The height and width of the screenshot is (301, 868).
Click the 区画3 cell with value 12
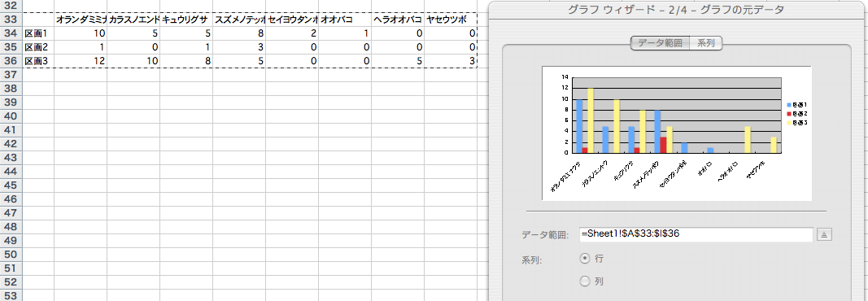pos(81,61)
